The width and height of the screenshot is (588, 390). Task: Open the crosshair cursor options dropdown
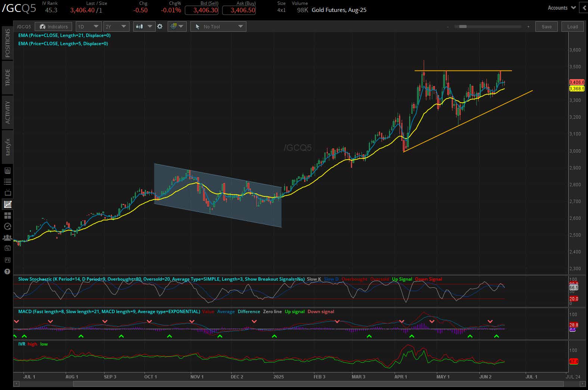(x=177, y=26)
